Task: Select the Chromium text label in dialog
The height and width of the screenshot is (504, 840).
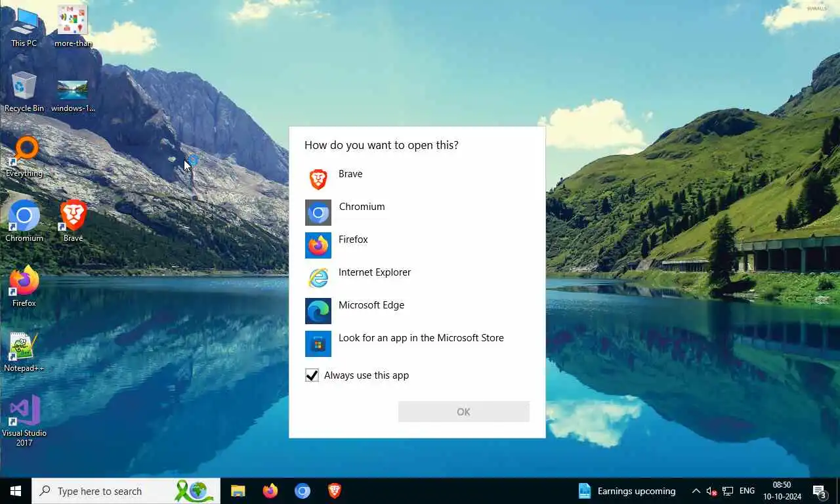Action: pyautogui.click(x=362, y=207)
